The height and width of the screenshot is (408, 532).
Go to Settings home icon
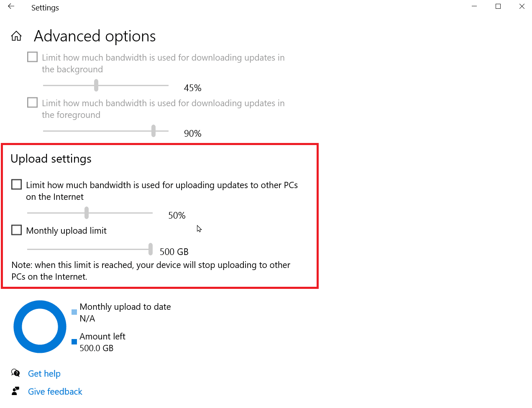16,36
